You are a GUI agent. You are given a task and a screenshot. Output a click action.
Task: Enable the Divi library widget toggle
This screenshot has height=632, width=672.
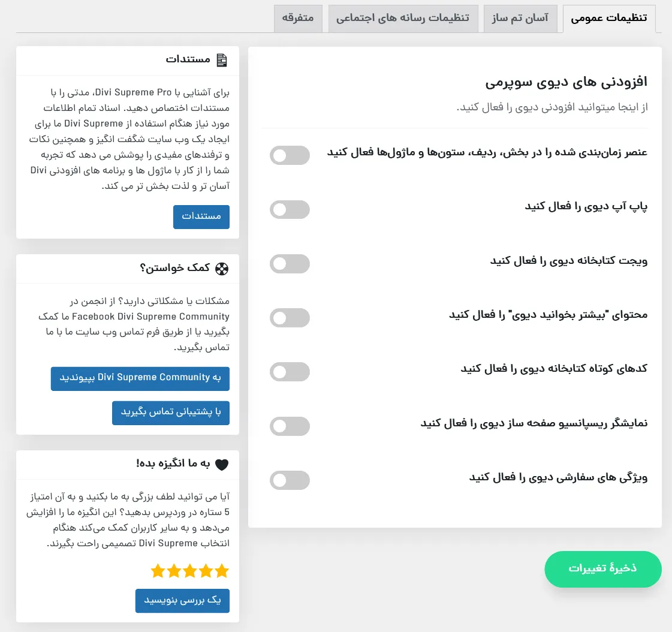click(290, 264)
